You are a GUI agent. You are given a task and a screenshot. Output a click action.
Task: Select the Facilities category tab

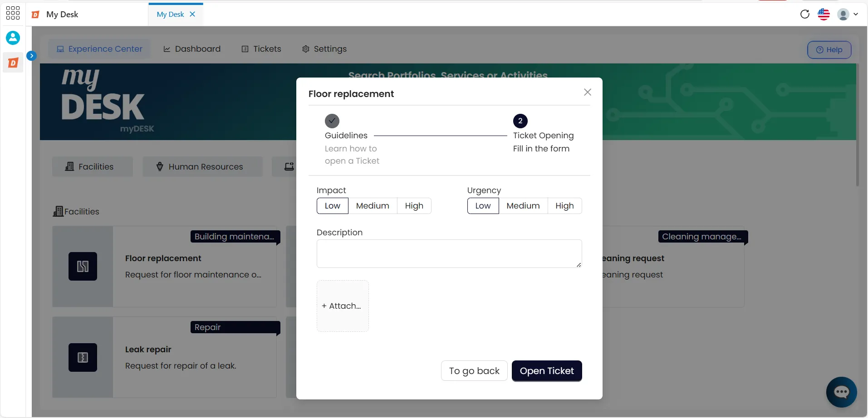pyautogui.click(x=93, y=167)
